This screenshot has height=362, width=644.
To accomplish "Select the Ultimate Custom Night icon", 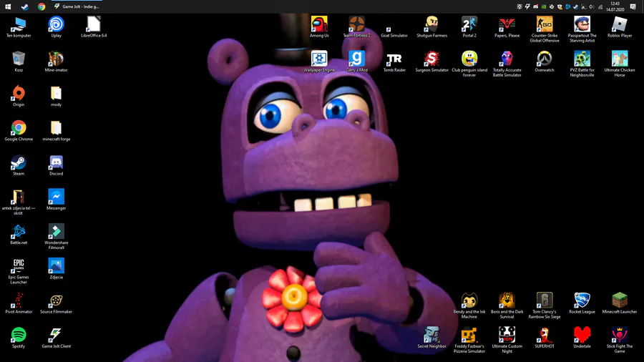I will [507, 341].
